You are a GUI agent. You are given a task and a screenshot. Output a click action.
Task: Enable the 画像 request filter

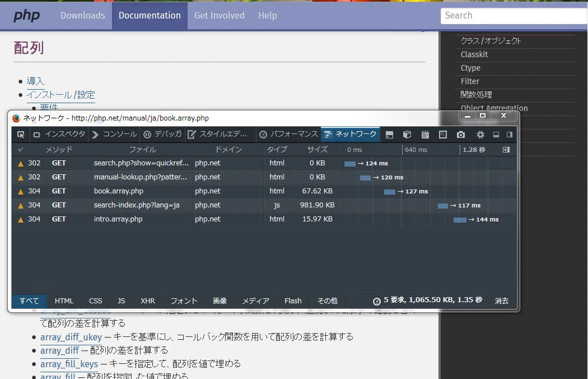coord(220,301)
